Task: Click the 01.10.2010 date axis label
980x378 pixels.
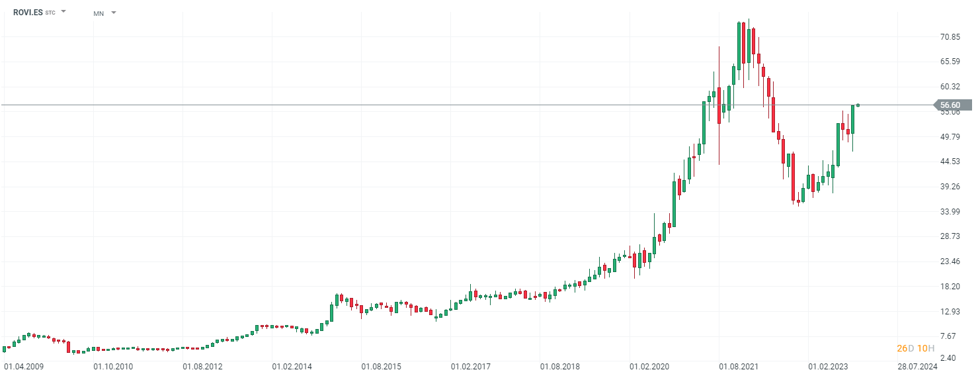Action: pos(113,366)
